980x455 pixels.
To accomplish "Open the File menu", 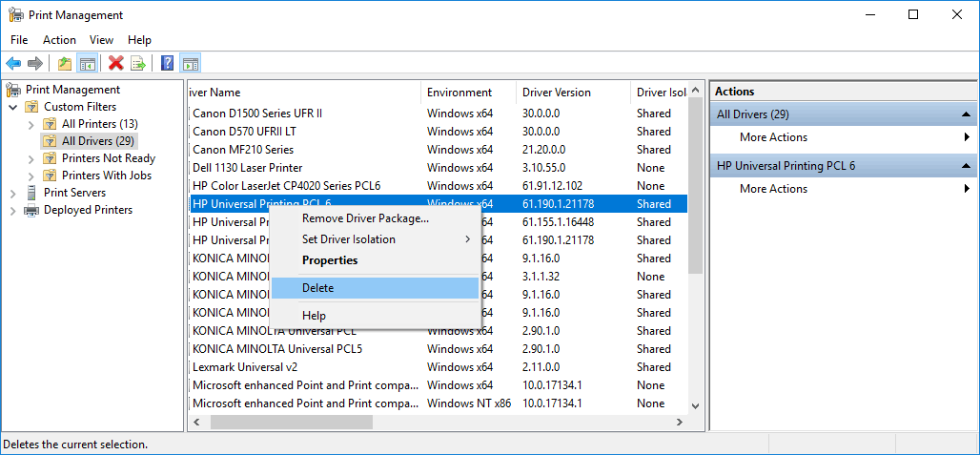I will (19, 40).
